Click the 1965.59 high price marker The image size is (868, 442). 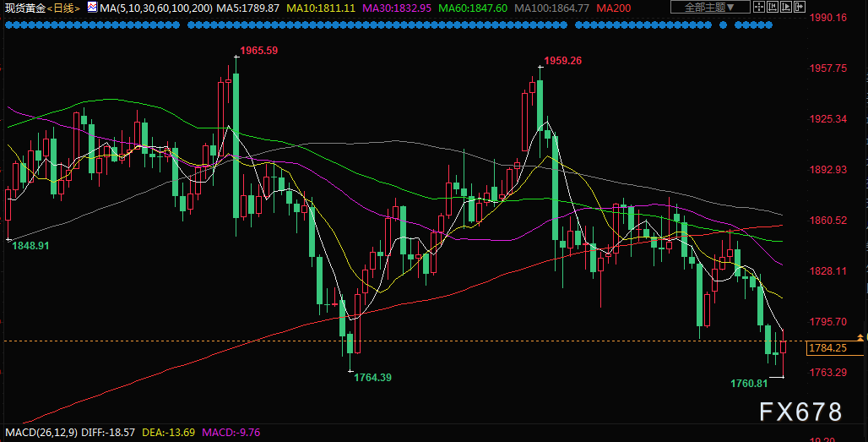tap(258, 51)
